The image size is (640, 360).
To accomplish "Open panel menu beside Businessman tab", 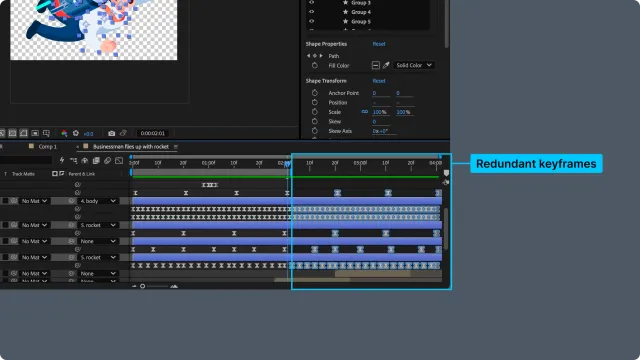I will click(x=176, y=147).
